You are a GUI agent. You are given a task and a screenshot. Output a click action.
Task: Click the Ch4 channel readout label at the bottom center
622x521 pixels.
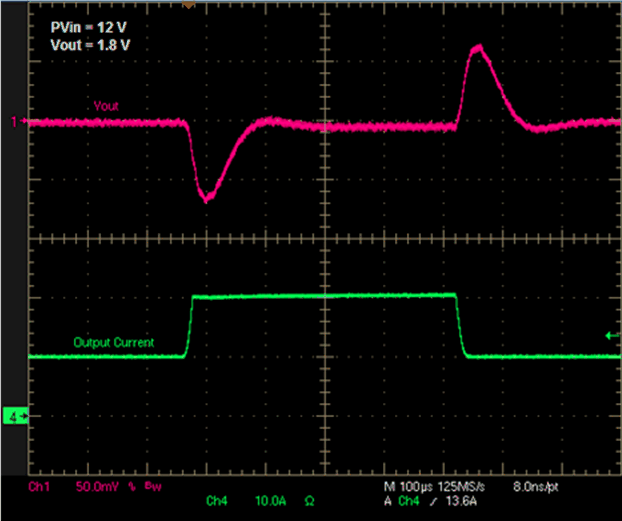tap(217, 501)
